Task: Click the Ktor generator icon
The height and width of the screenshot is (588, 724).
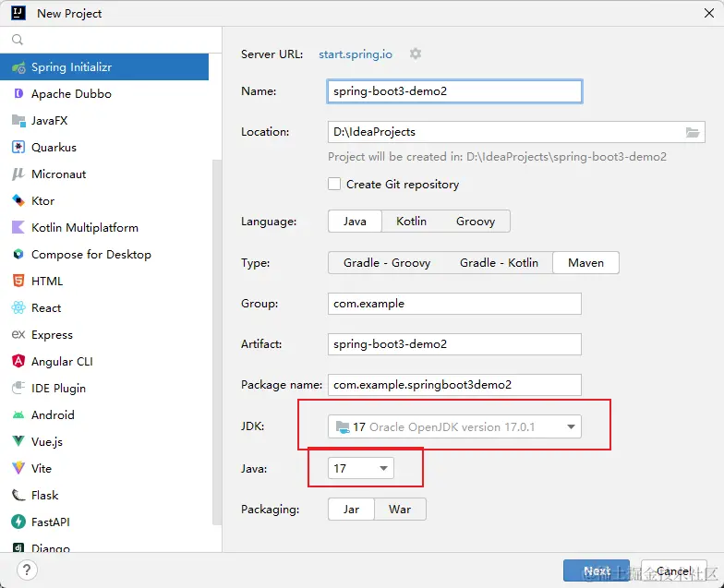Action: coord(18,201)
